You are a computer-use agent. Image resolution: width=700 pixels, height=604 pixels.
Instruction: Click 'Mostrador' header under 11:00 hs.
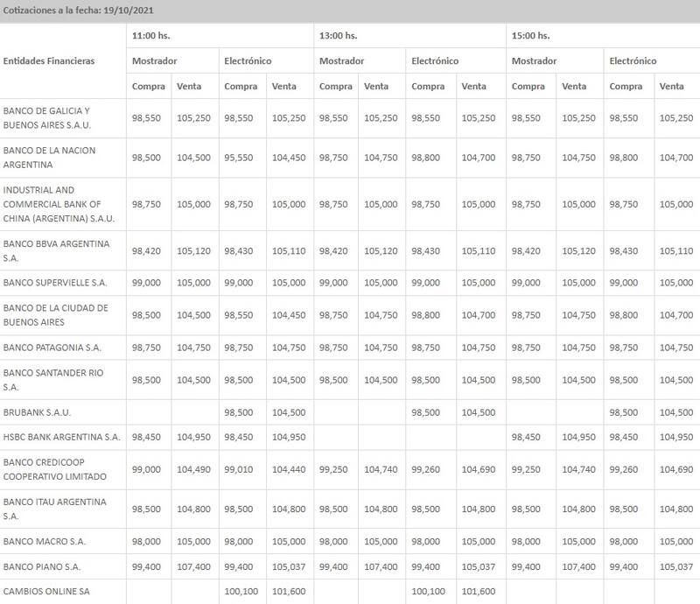pyautogui.click(x=155, y=61)
